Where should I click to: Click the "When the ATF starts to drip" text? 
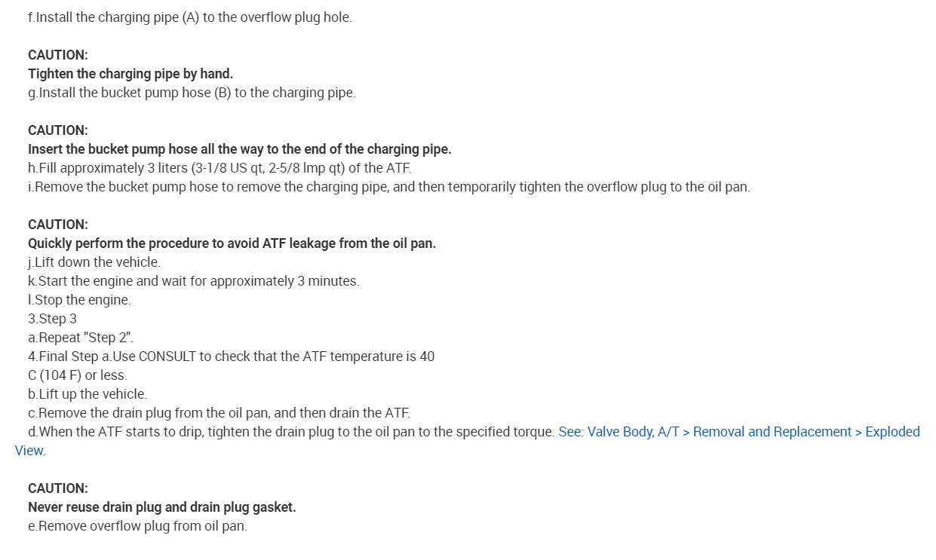click(291, 432)
